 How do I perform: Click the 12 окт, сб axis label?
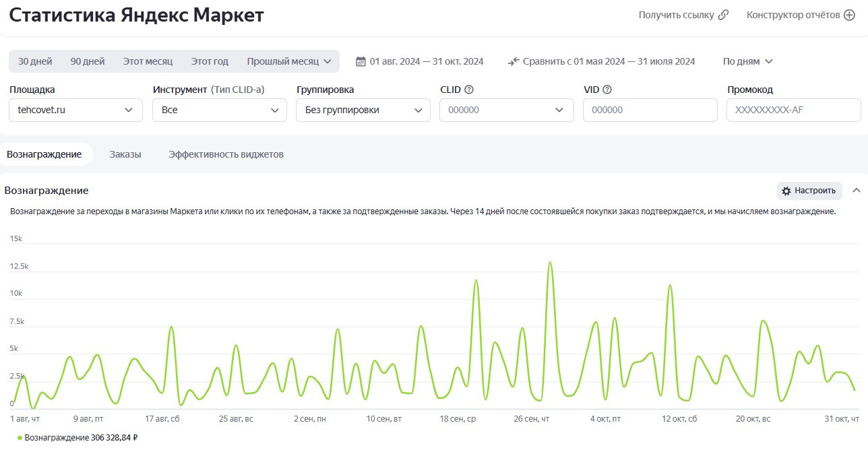point(679,419)
